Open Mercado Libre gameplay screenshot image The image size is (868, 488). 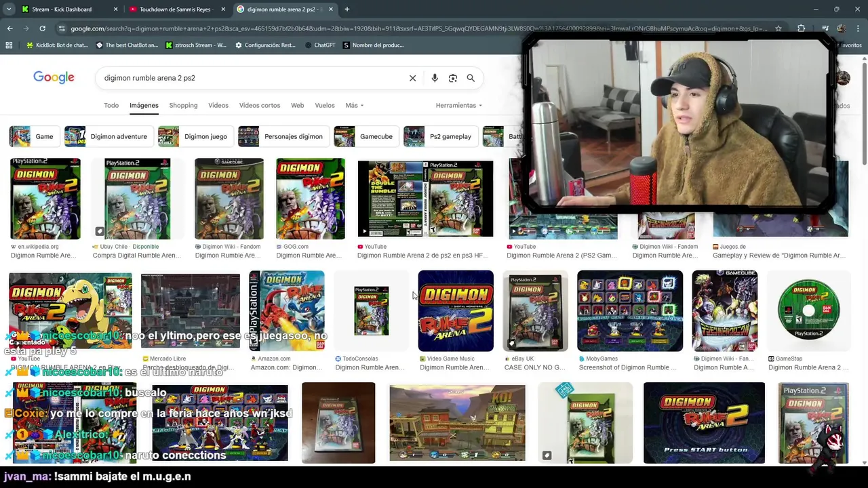point(191,310)
